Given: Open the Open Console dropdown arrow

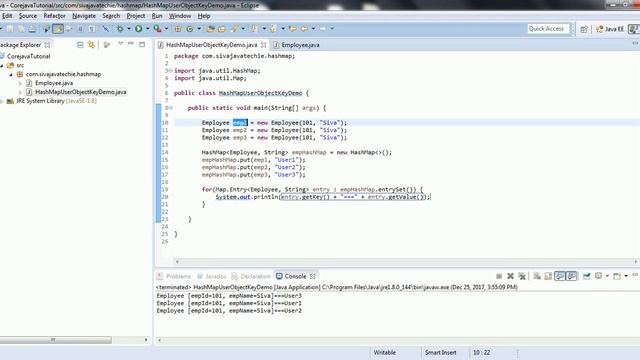Looking at the screenshot, I should coord(626,276).
